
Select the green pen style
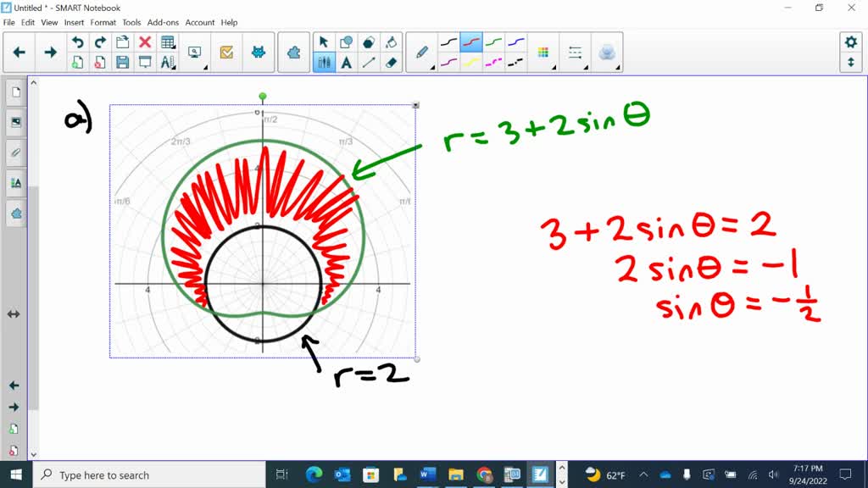click(x=492, y=42)
